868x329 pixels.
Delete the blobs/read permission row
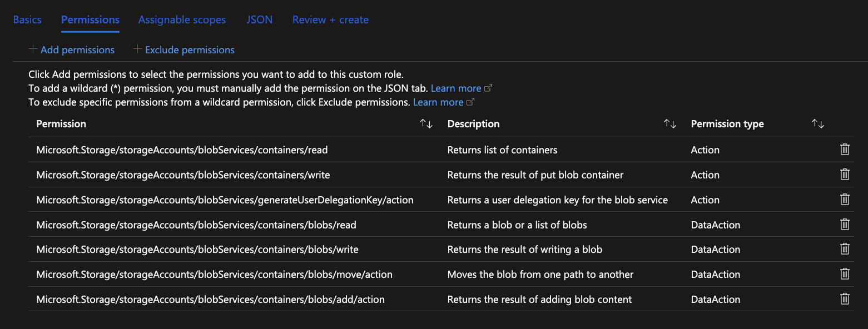[x=844, y=225]
